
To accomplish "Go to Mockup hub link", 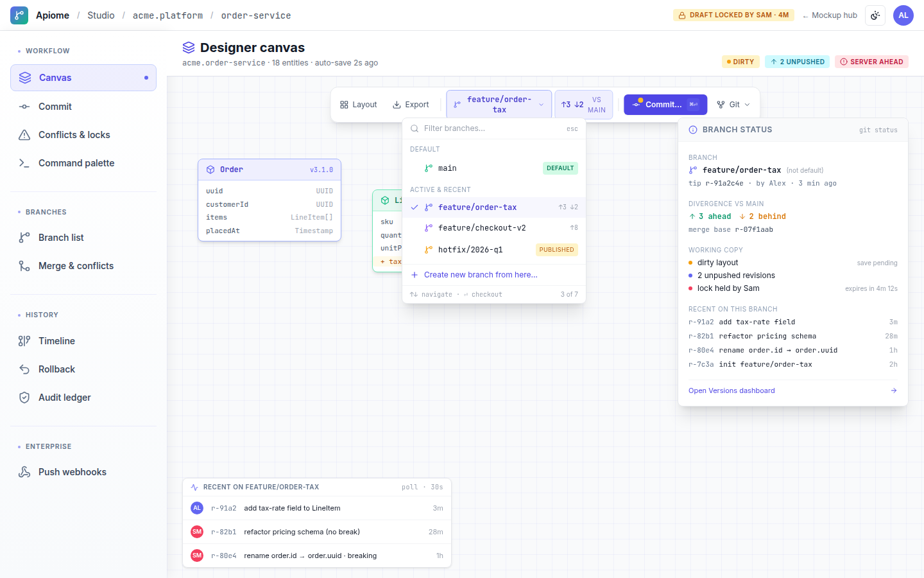I will (830, 15).
